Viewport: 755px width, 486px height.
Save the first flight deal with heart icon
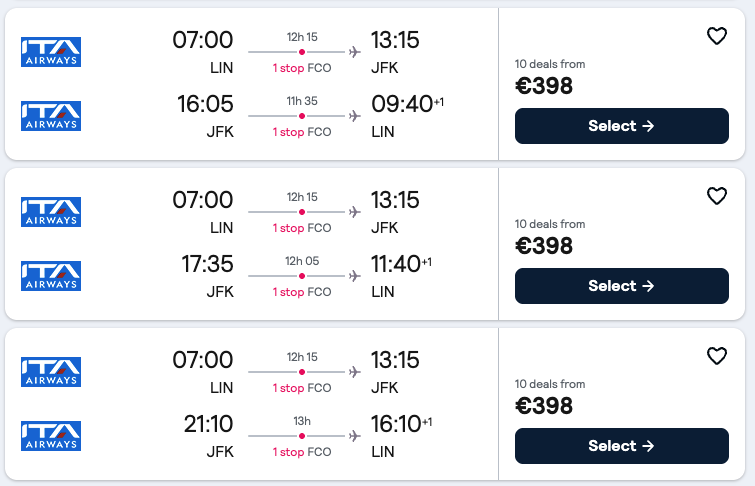[x=716, y=36]
